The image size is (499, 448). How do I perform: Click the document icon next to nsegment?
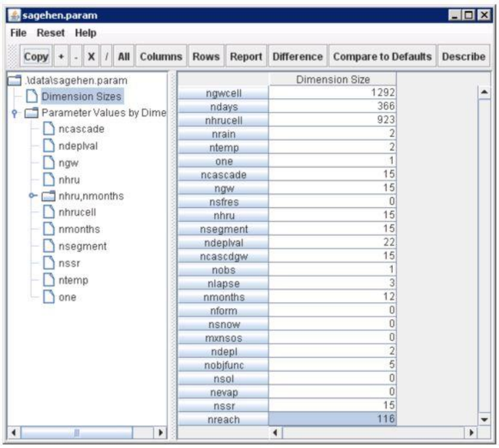click(48, 245)
